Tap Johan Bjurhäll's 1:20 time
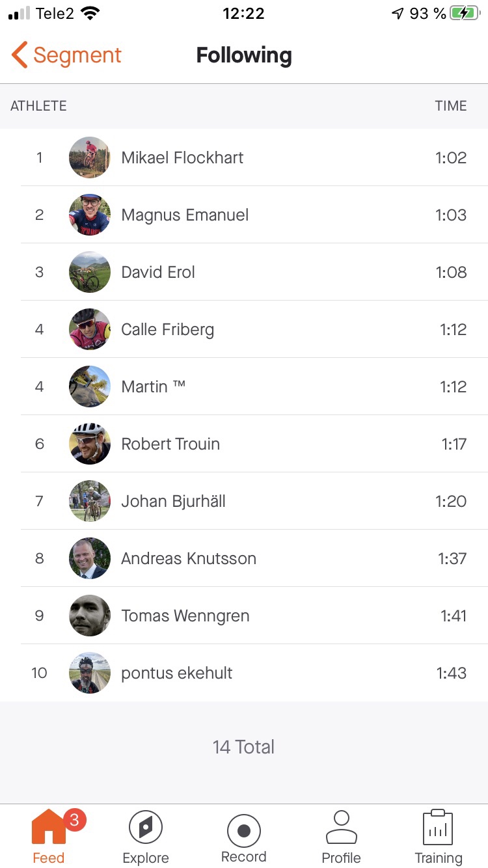This screenshot has height=868, width=488. tap(451, 501)
